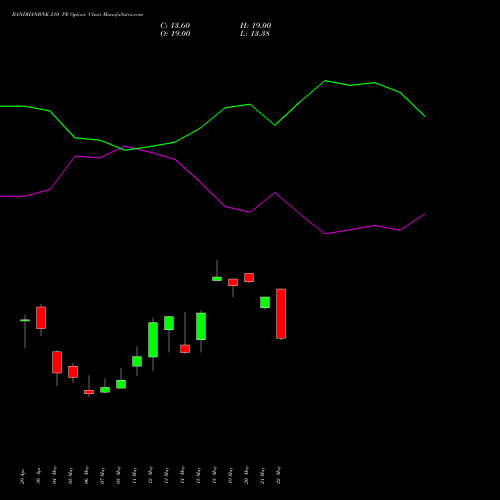Click the high value H: 19.00
The width and height of the screenshot is (500, 500).
pos(256,26)
